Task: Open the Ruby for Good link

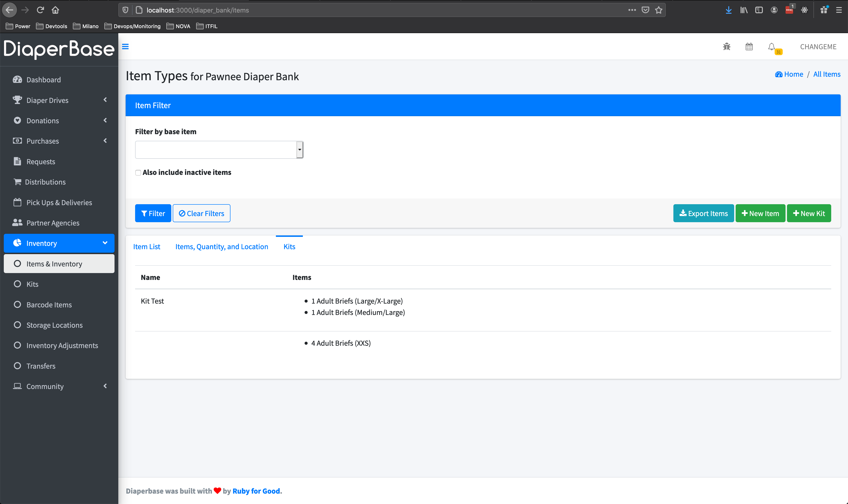Action: tap(256, 491)
